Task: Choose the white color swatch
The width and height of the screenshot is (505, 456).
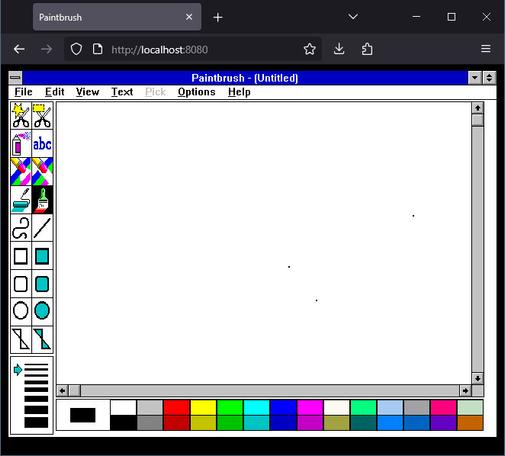Action: 123,407
